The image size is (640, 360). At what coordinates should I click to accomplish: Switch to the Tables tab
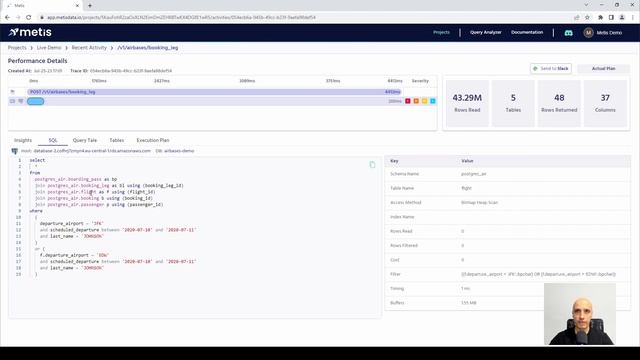pos(117,140)
